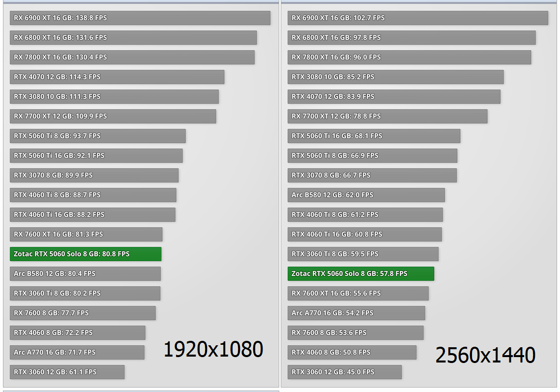Select the RX 6800 XT 131.6 FPS bar
This screenshot has width=560, height=392.
pyautogui.click(x=133, y=37)
